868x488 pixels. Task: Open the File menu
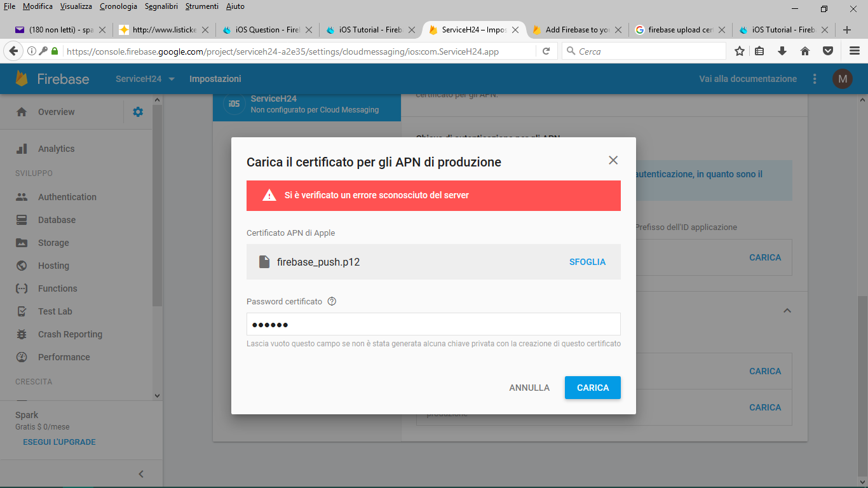[10, 6]
